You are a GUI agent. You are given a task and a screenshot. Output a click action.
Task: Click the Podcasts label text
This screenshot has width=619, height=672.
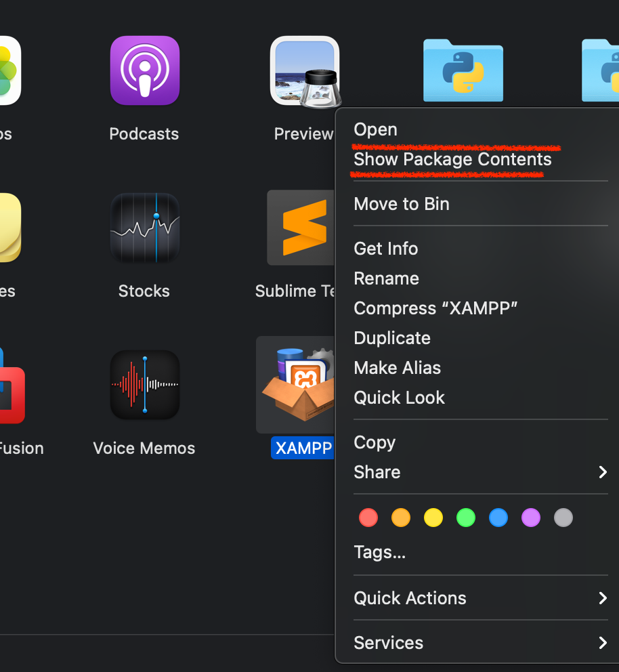(x=144, y=133)
